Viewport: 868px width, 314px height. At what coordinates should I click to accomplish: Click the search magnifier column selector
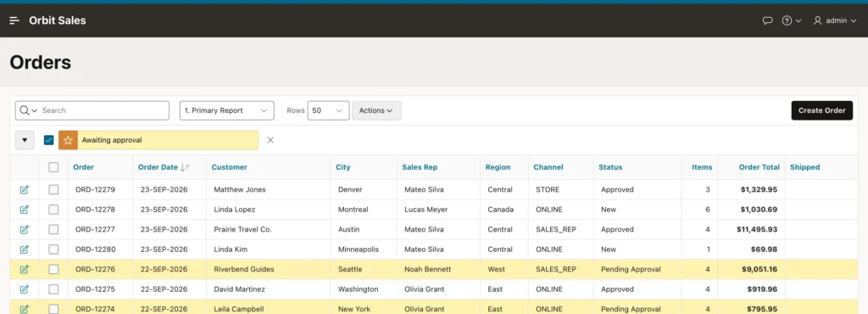click(28, 110)
